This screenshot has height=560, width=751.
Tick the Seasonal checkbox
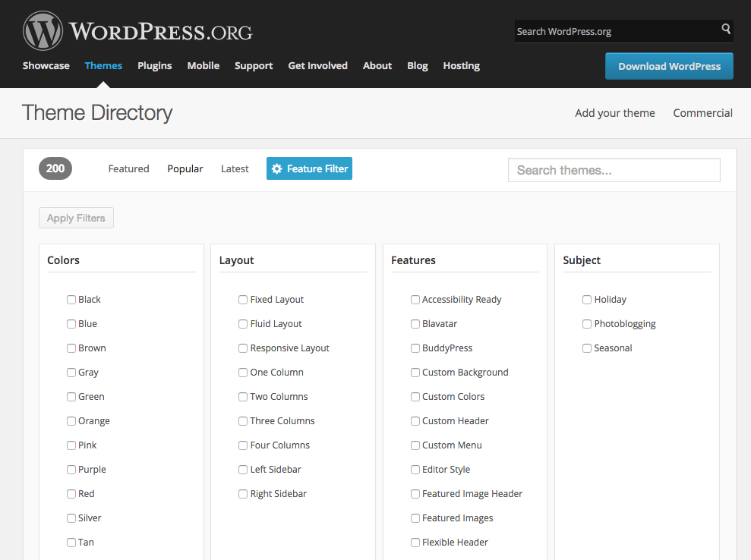coord(587,348)
